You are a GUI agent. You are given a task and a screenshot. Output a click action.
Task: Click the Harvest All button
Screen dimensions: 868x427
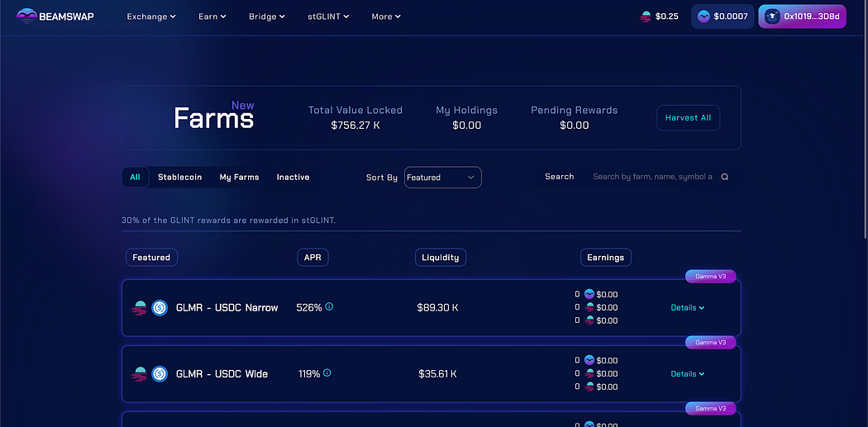pos(688,118)
